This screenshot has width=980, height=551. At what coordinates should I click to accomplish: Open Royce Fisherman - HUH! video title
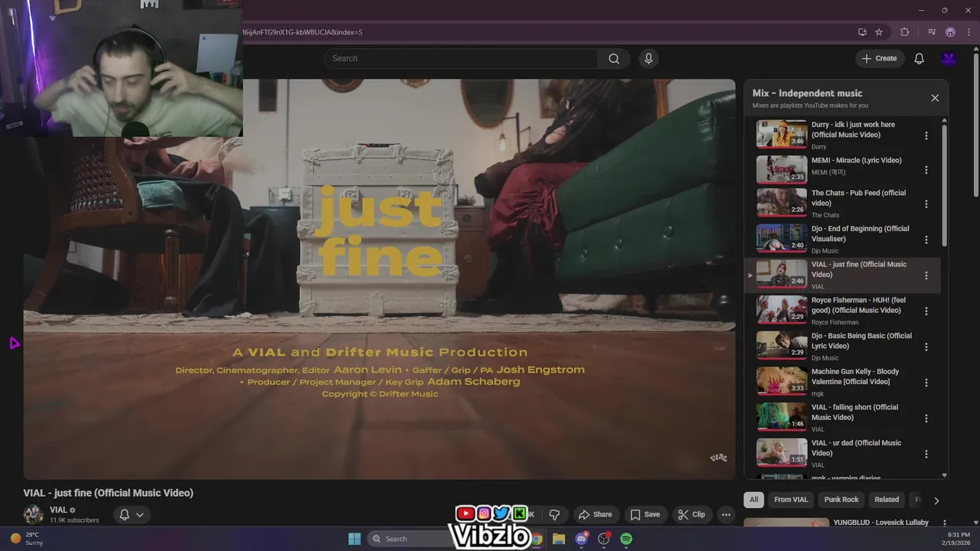pyautogui.click(x=858, y=305)
